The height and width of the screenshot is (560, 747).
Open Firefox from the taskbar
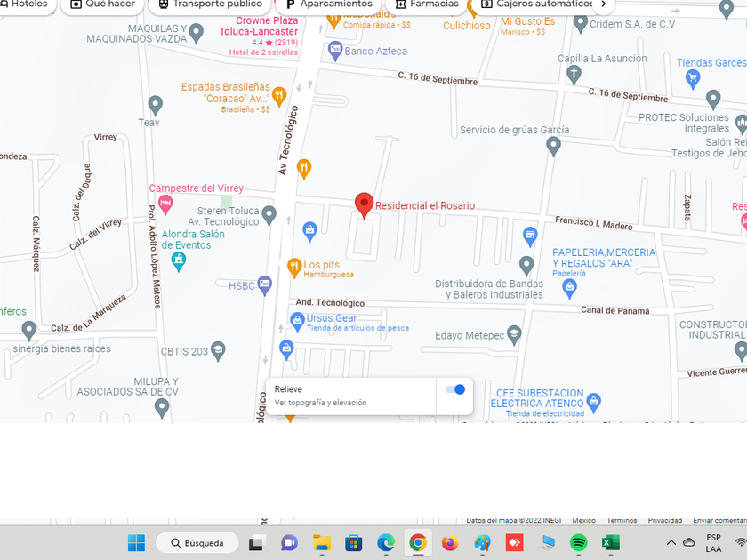pos(450,543)
